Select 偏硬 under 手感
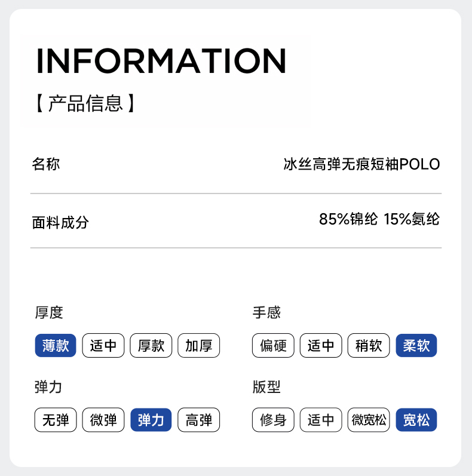 click(x=273, y=345)
